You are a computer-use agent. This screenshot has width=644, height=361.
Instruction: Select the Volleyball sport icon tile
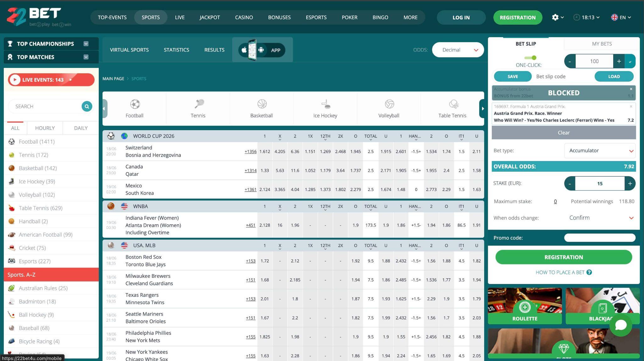[389, 109]
